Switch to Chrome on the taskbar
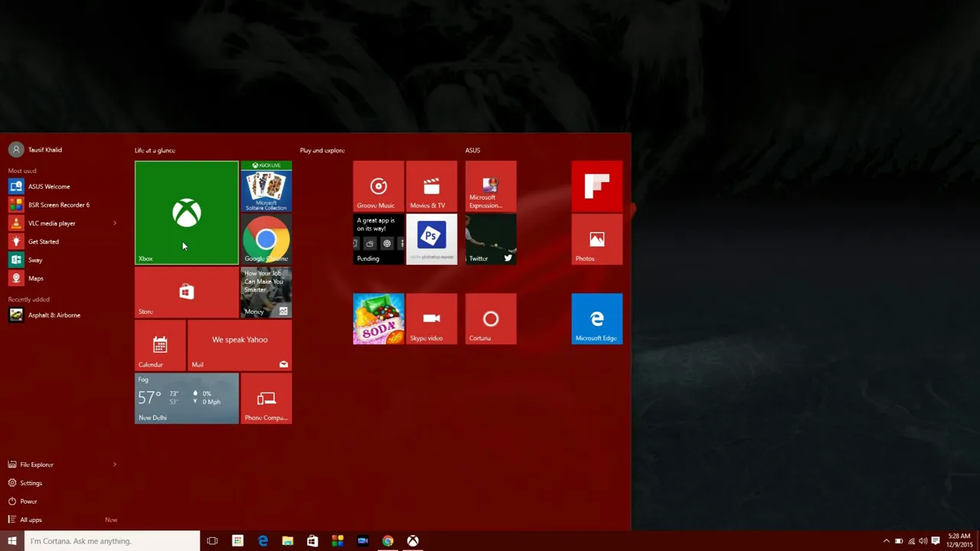Viewport: 980px width, 551px height. click(x=388, y=541)
